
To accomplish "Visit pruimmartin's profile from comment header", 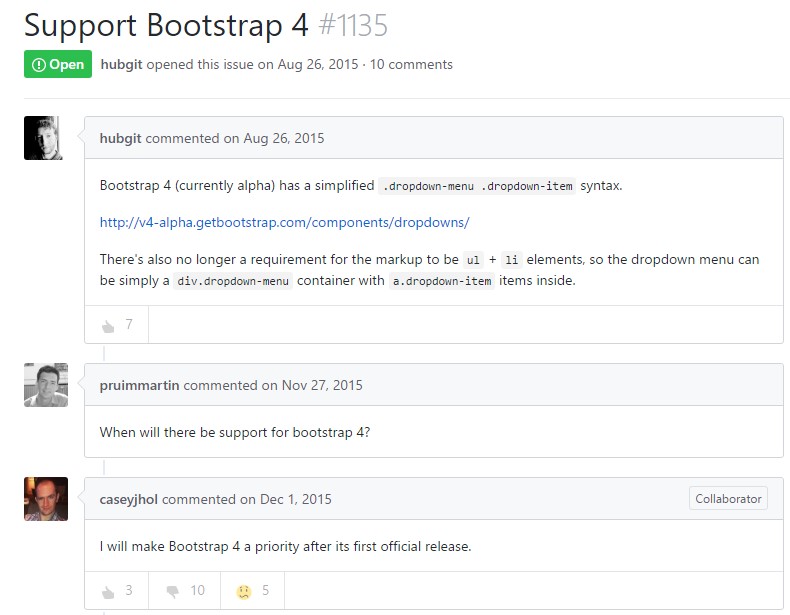I will [140, 385].
